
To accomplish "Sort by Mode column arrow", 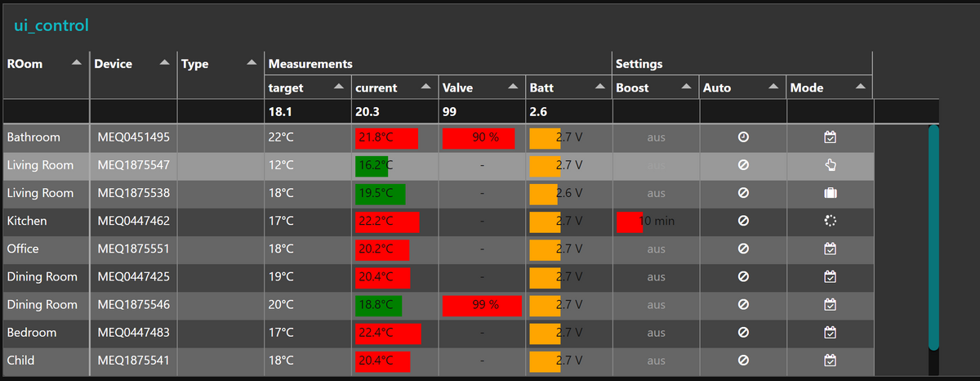I will (x=860, y=87).
